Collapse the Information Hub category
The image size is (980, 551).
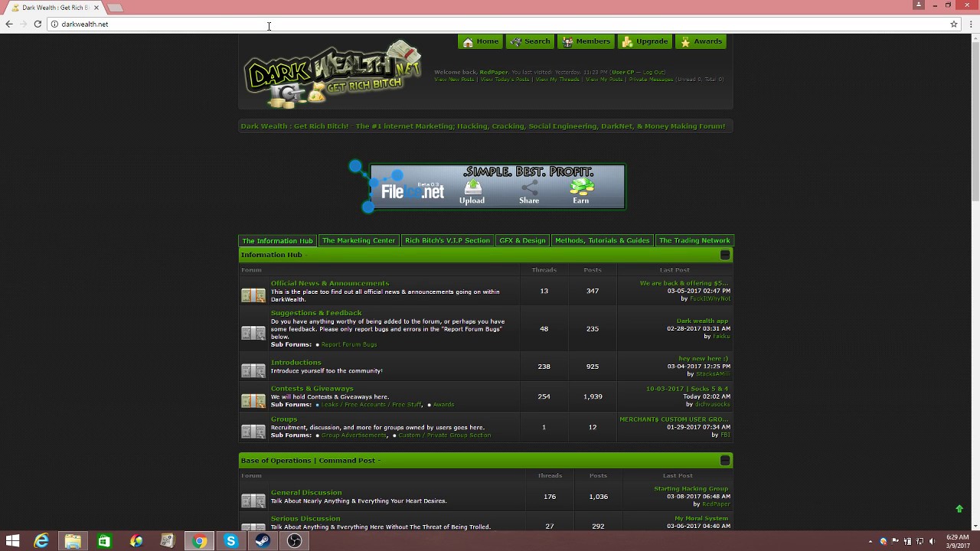[x=725, y=255]
